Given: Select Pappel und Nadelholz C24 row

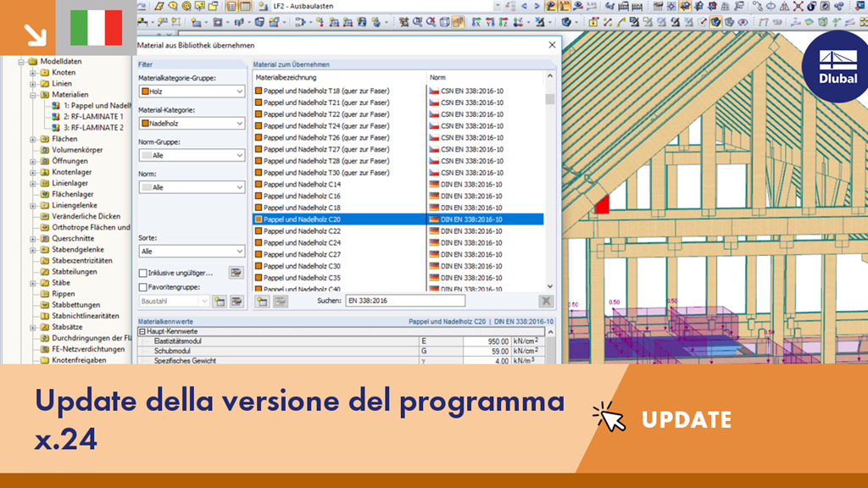Looking at the screenshot, I should tap(398, 243).
